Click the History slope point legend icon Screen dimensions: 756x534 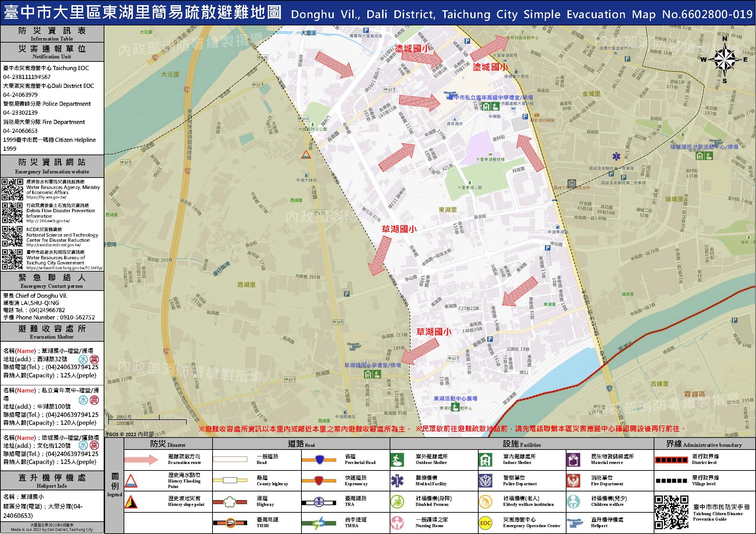tap(131, 502)
